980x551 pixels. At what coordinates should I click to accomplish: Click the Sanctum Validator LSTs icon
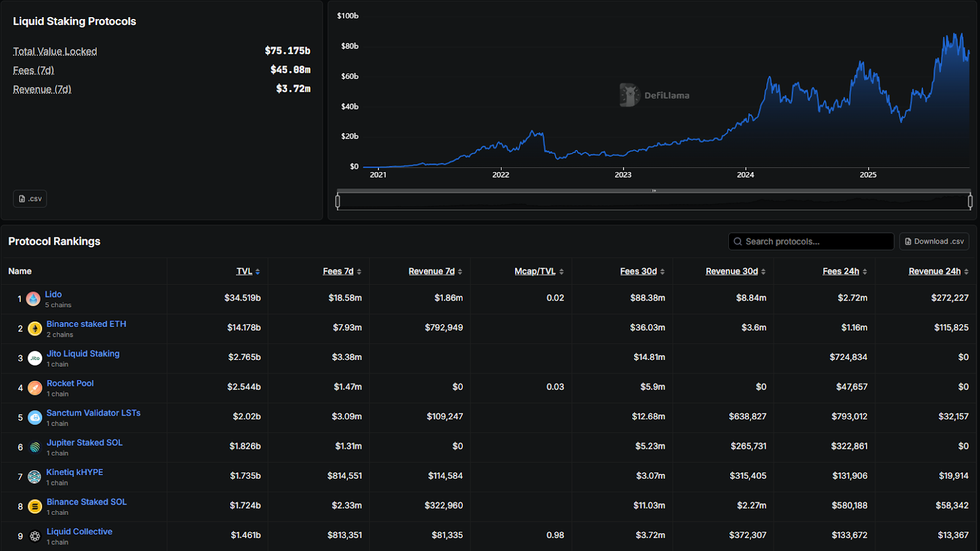coord(35,417)
